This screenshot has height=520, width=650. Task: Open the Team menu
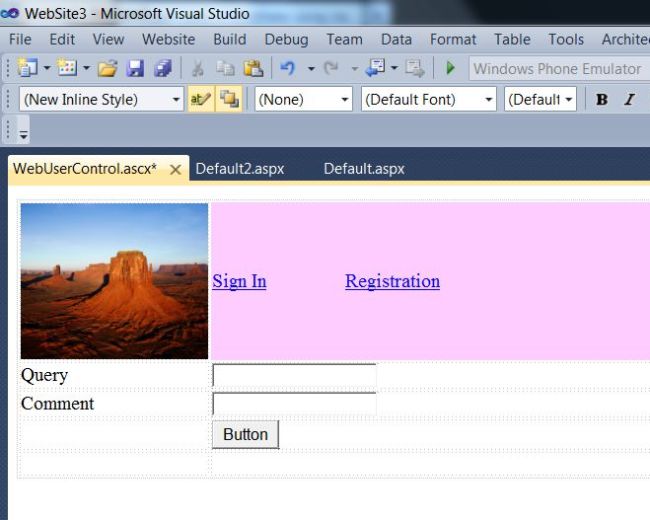[344, 39]
